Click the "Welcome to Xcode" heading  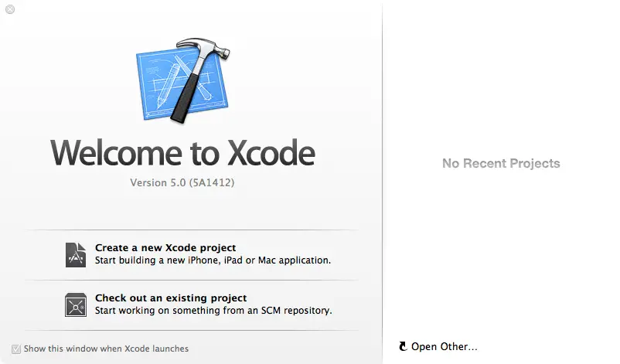click(x=182, y=153)
